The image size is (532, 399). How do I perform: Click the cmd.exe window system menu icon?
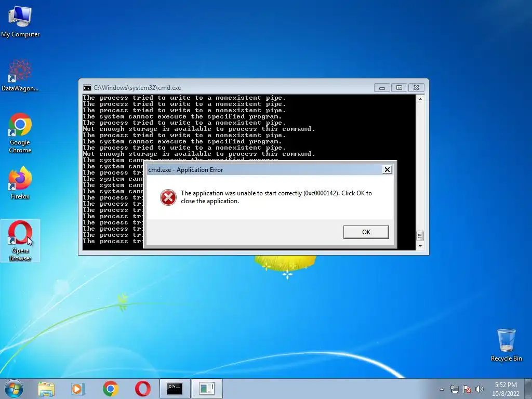pos(87,88)
